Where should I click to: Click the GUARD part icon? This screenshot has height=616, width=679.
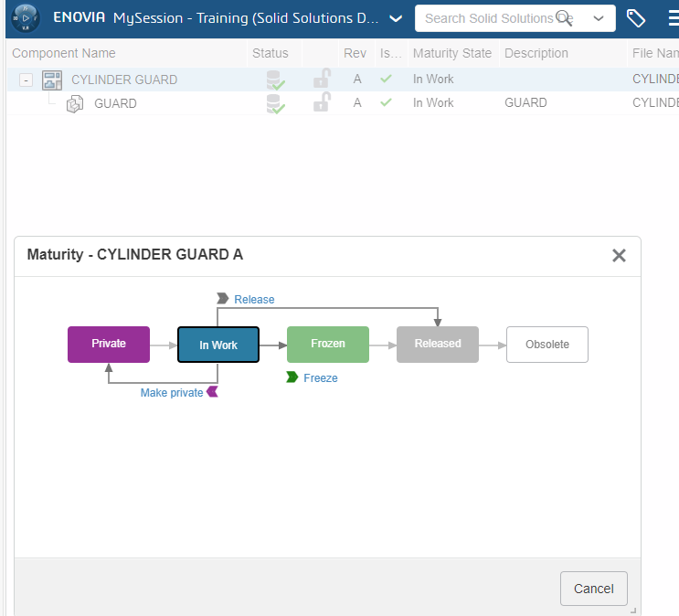point(75,103)
